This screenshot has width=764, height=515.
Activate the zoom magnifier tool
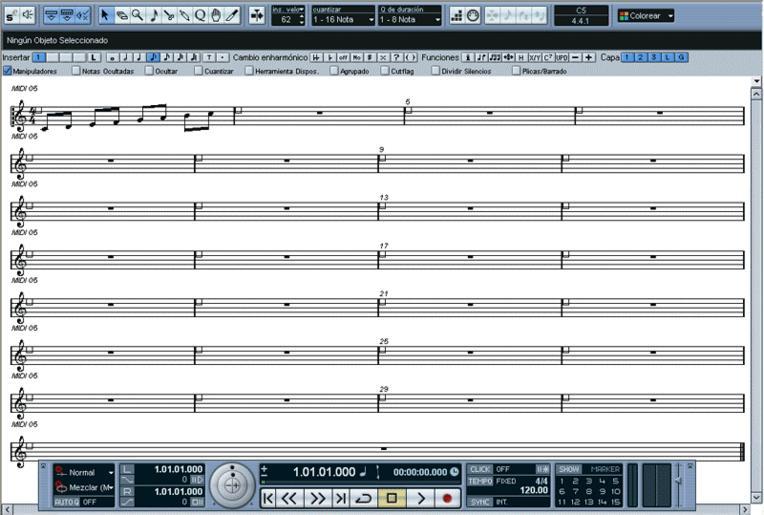pos(137,15)
